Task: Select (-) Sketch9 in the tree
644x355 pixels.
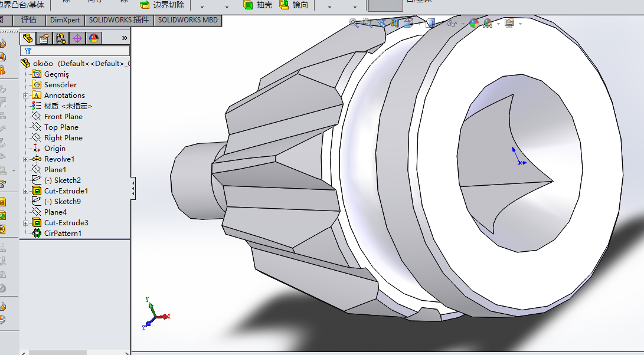Action: click(x=57, y=202)
